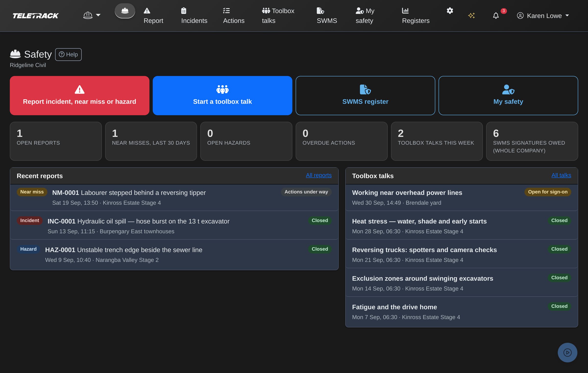Follow the All reports link
This screenshot has width=588, height=373.
click(318, 175)
